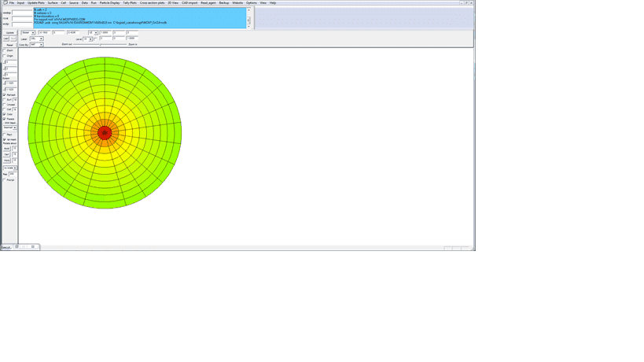Screen dimensions: 644x362
Task: Click the application icon in the title bar
Action: pyautogui.click(x=5, y=2)
